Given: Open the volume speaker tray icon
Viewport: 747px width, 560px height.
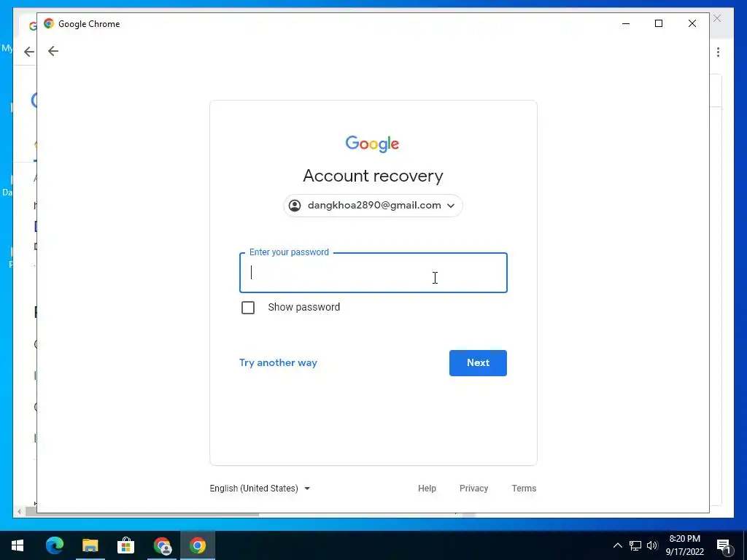Looking at the screenshot, I should tap(652, 545).
